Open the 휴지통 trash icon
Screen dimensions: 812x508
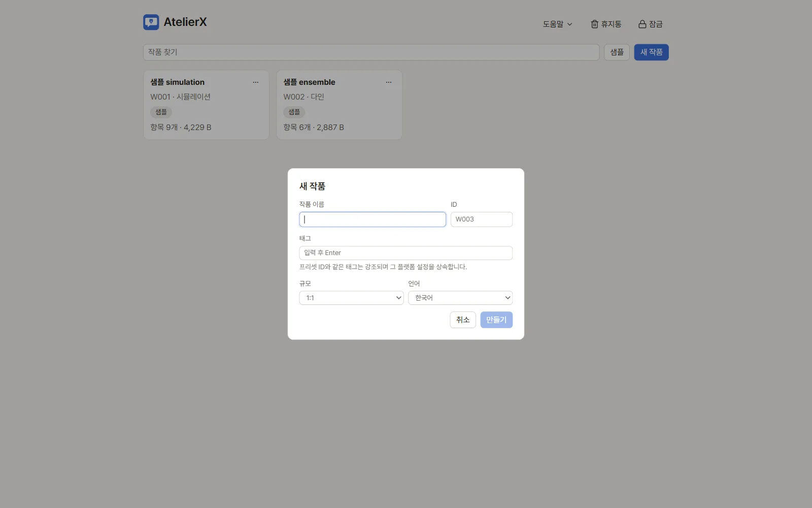tap(595, 24)
